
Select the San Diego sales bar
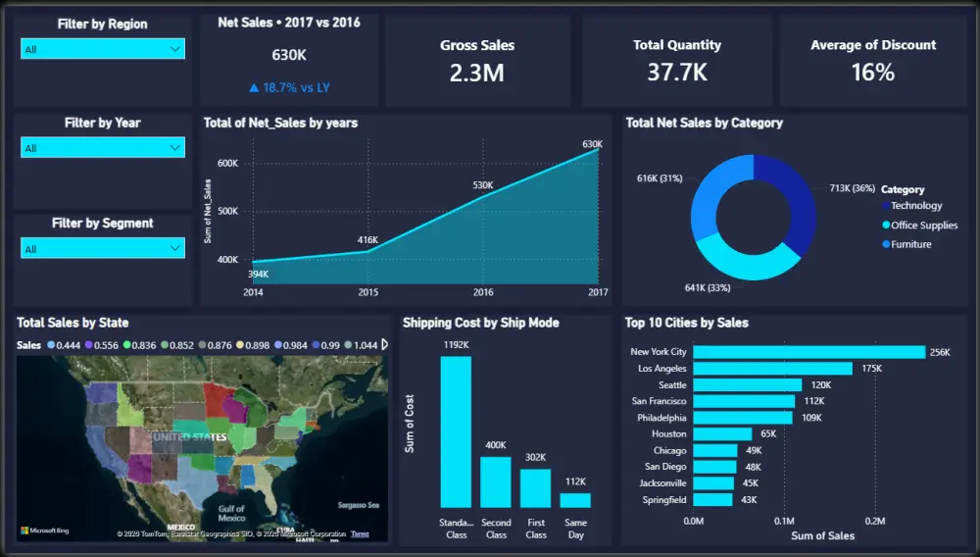pos(715,467)
